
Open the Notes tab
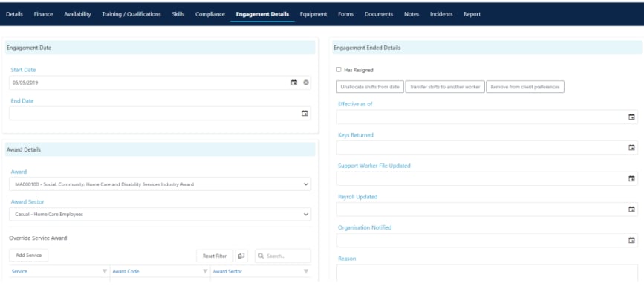(x=412, y=14)
